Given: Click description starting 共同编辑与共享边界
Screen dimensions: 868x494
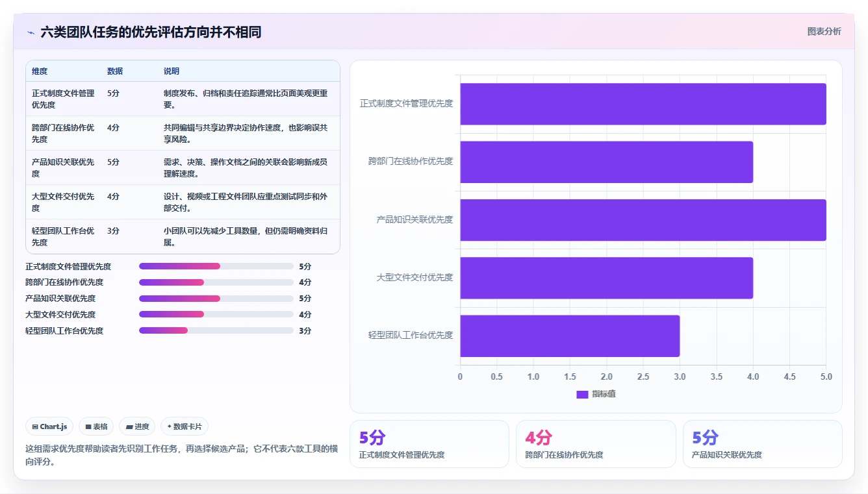Looking at the screenshot, I should [246, 133].
